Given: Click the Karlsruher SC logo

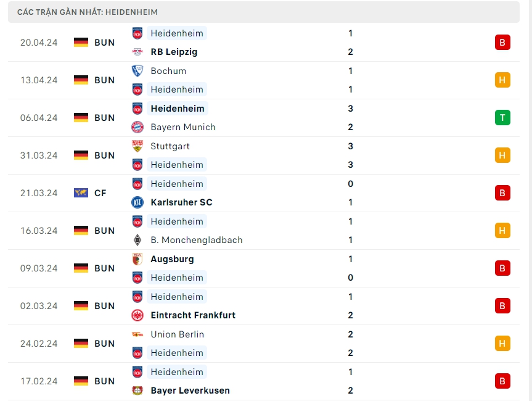Looking at the screenshot, I should pos(137,202).
